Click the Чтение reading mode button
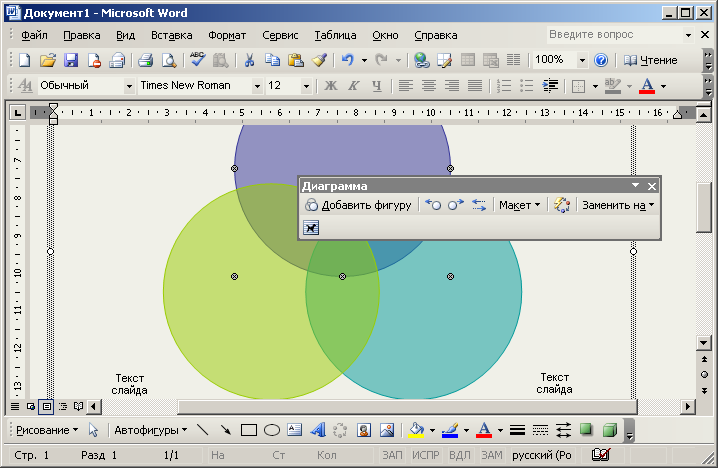This screenshot has width=718, height=468. 650,60
